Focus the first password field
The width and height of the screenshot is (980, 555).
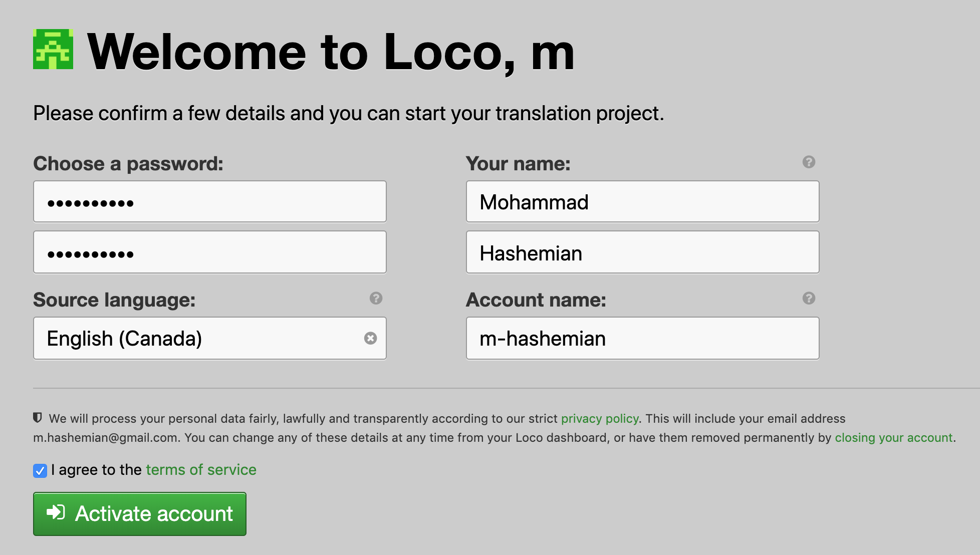(x=209, y=201)
